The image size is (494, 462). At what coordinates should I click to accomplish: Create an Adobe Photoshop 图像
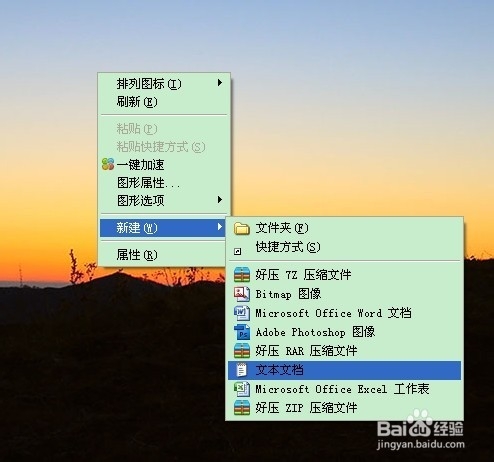pos(344,332)
